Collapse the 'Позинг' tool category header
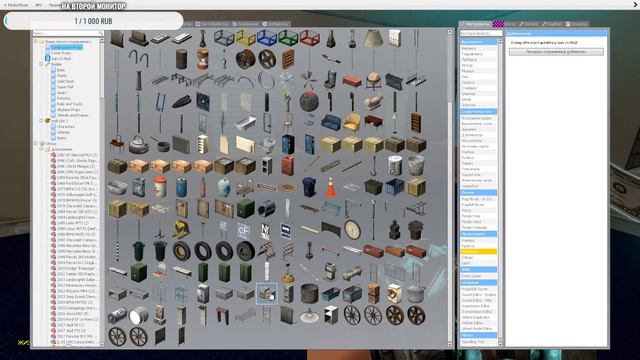 [478, 192]
